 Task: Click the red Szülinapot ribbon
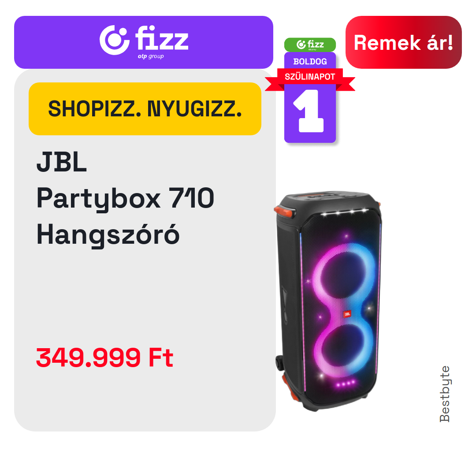[310, 77]
